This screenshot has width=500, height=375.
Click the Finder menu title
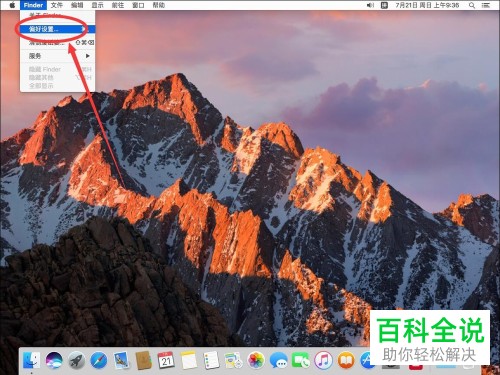(x=33, y=5)
